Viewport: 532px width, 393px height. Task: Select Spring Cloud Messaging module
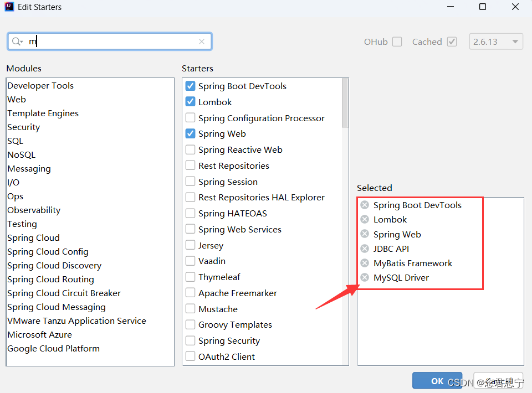57,307
